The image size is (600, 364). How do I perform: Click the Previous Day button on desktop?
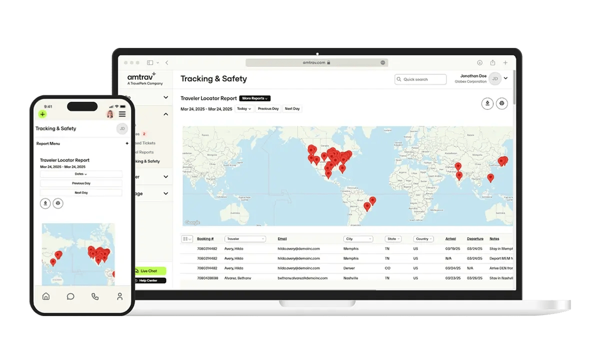click(268, 109)
